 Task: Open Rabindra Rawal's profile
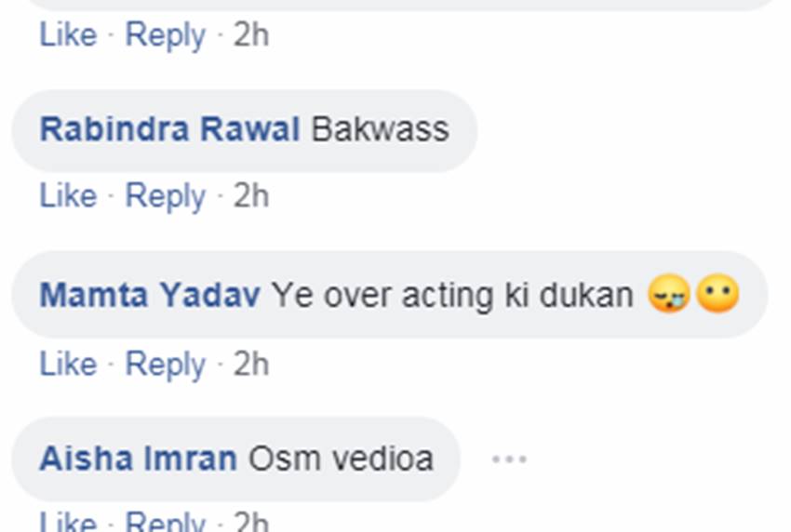(x=169, y=129)
